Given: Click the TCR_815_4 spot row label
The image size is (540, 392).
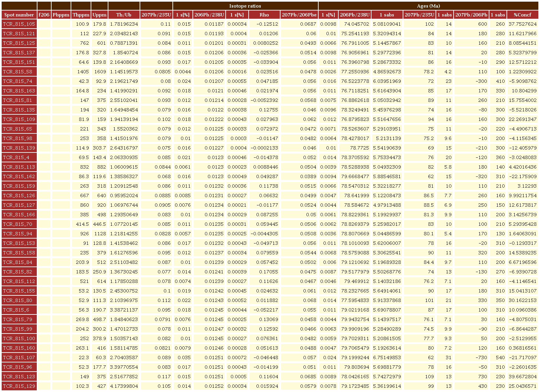Looking at the screenshot, I should (19, 157).
